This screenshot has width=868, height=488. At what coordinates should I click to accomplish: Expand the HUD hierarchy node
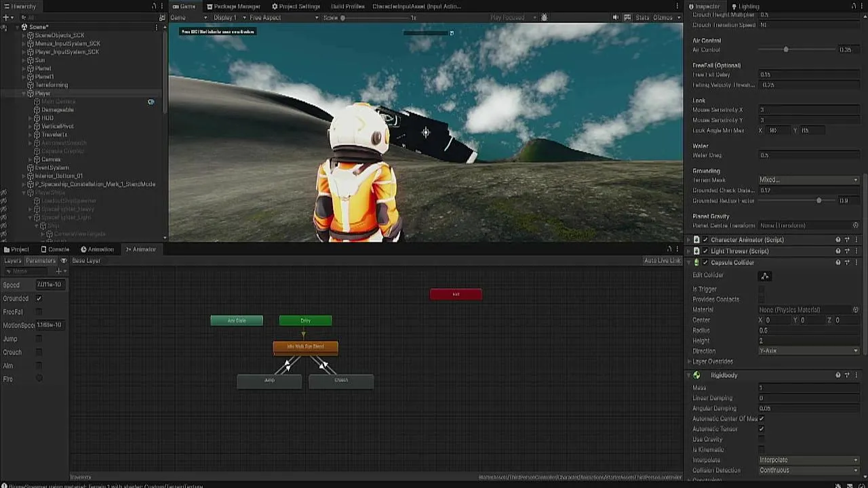pos(31,118)
